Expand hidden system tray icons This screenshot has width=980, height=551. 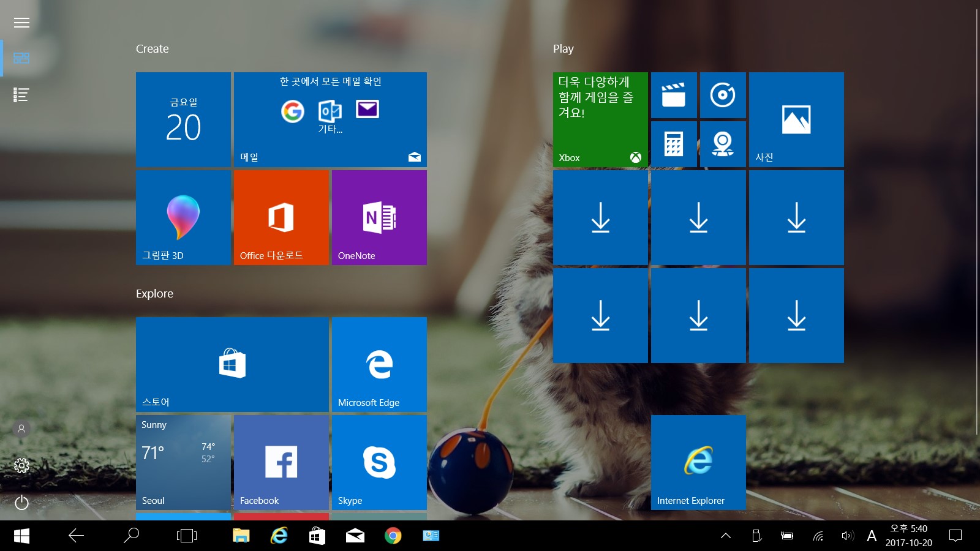coord(726,536)
